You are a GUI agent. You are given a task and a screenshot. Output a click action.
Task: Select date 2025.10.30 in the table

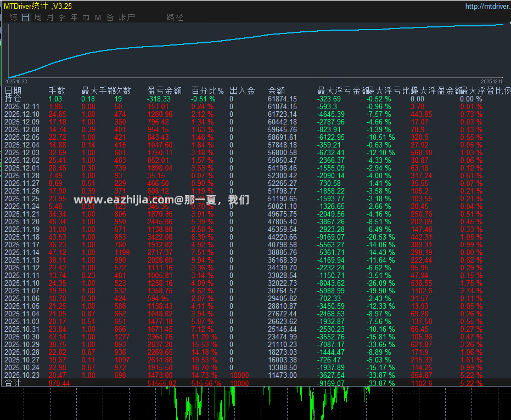(x=22, y=337)
